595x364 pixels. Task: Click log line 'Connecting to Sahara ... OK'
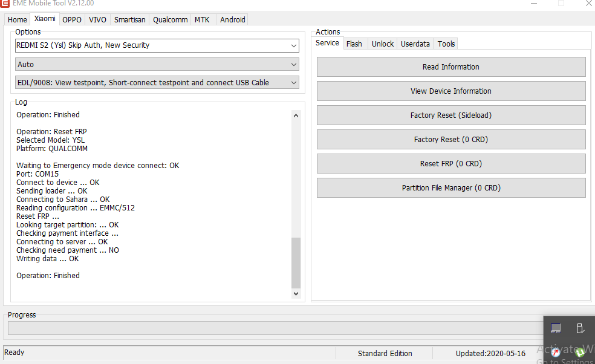tap(63, 200)
